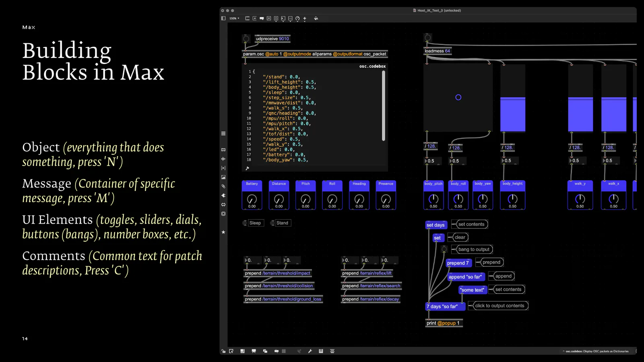Click the osc.codebox vertical scrollbar

coord(383,106)
